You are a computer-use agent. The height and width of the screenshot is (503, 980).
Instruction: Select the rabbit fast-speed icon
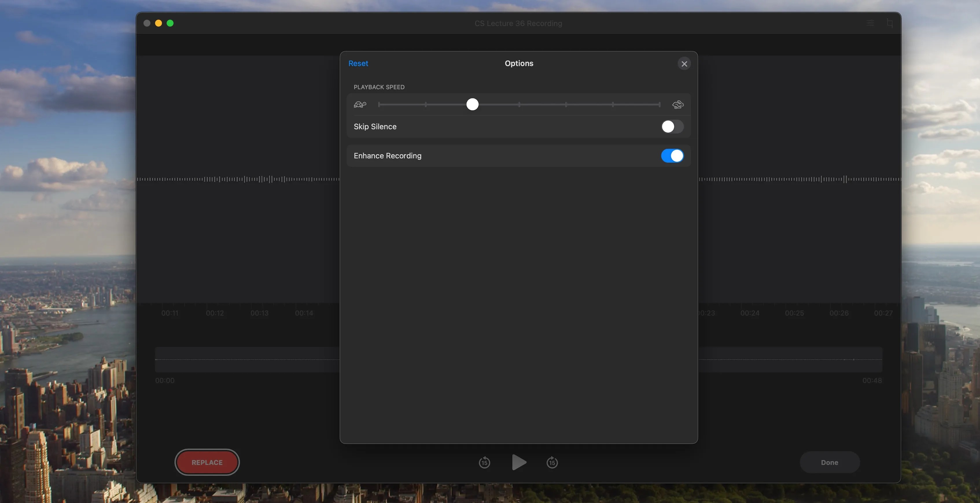[x=677, y=104]
